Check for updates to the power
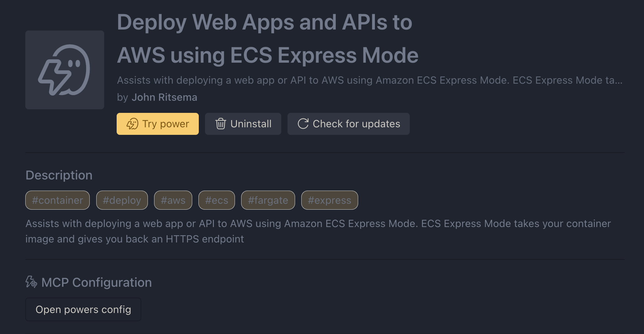644x334 pixels. (x=348, y=124)
